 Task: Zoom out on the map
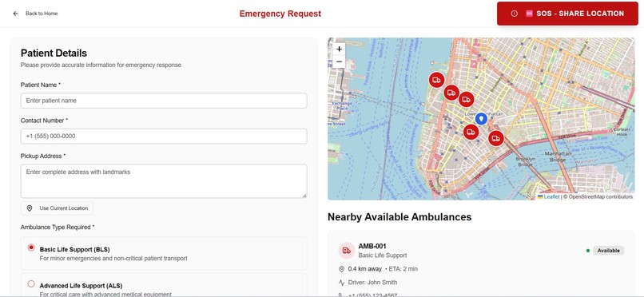(339, 62)
